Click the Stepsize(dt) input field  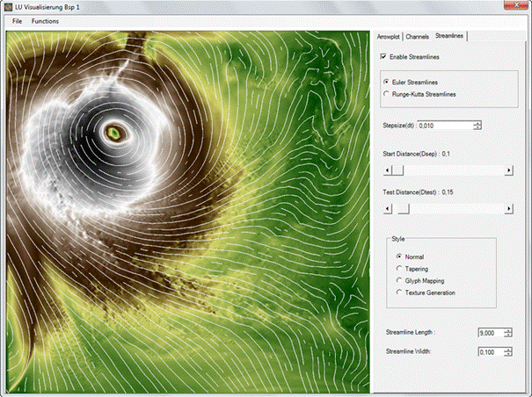[x=444, y=125]
